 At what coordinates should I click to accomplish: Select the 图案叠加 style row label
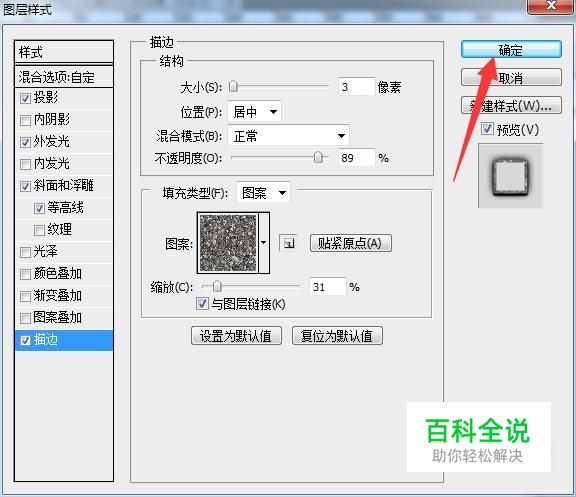click(x=58, y=317)
